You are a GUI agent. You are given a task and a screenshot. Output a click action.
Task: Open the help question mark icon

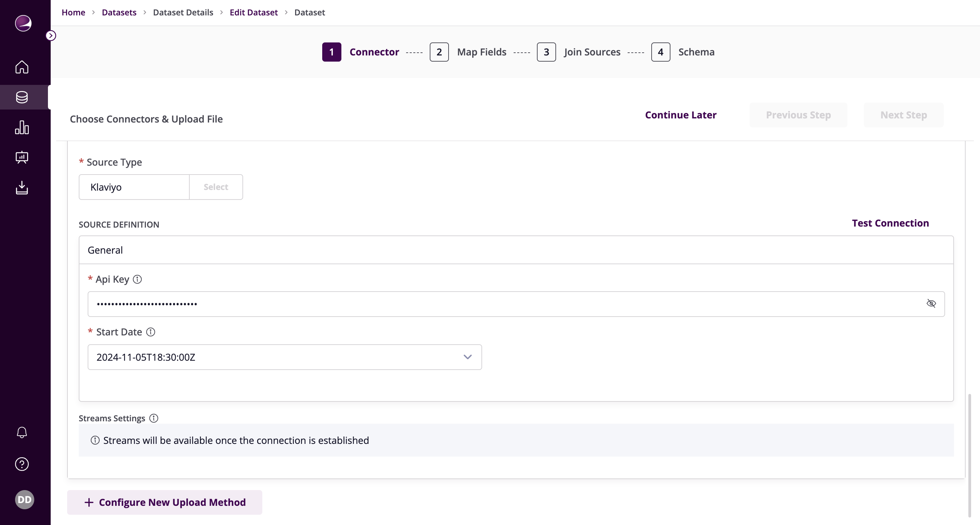[22, 464]
